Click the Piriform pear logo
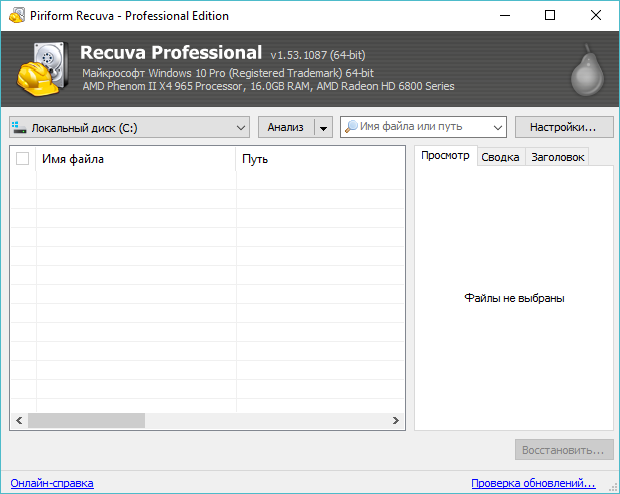 tap(586, 70)
